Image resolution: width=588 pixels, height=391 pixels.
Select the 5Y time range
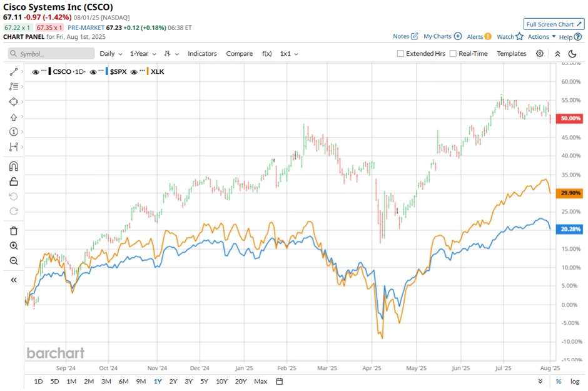(204, 381)
